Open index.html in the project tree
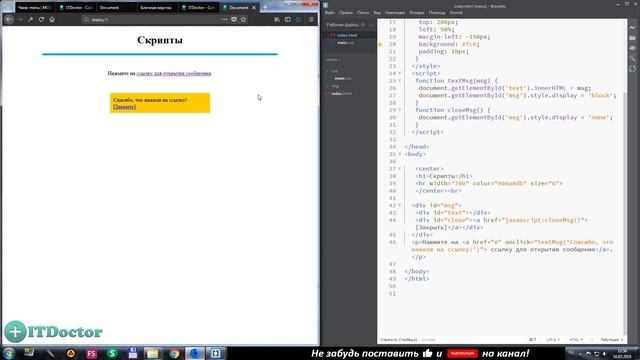The image size is (640, 360). [x=342, y=93]
